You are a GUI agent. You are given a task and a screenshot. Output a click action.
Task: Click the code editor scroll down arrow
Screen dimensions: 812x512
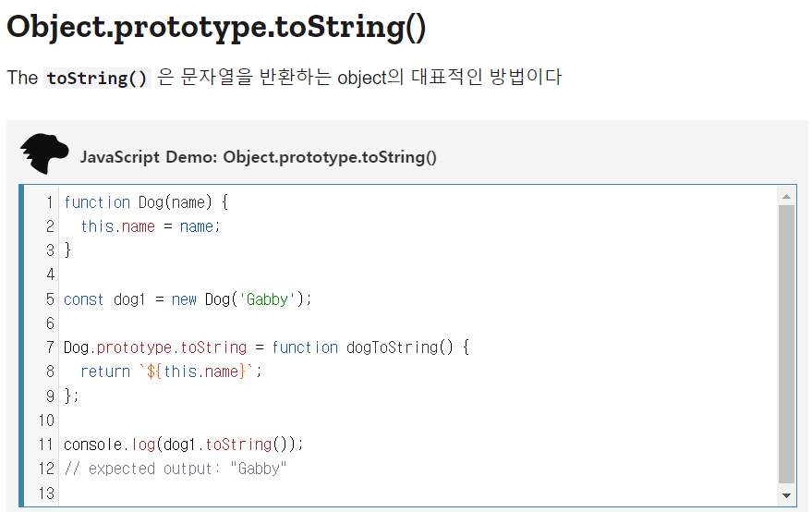(x=786, y=495)
